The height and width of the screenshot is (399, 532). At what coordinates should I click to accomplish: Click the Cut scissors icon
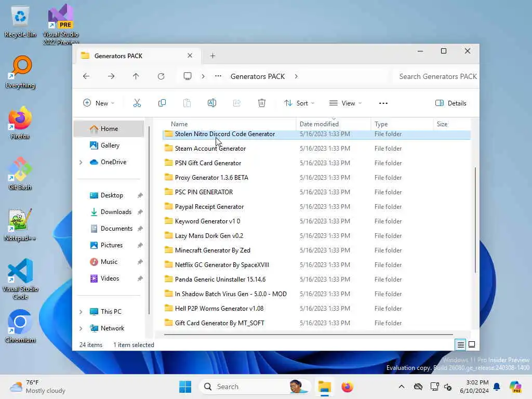[137, 103]
